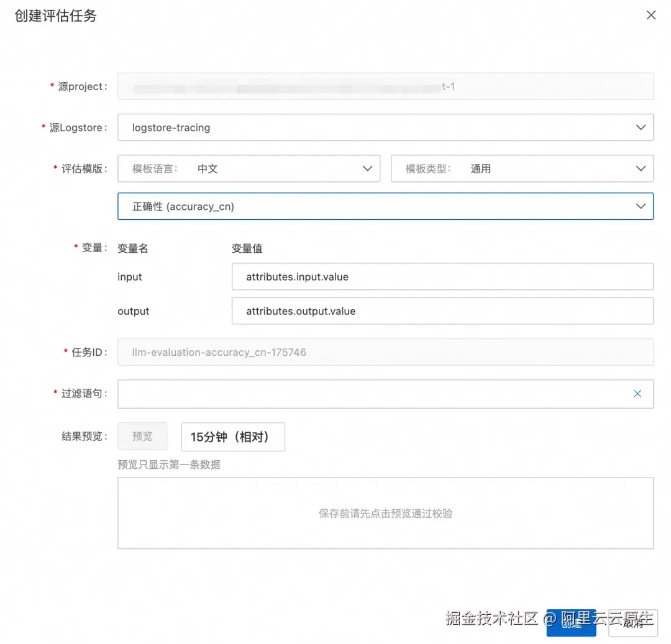Click the 源project field
671x644 pixels.
385,86
